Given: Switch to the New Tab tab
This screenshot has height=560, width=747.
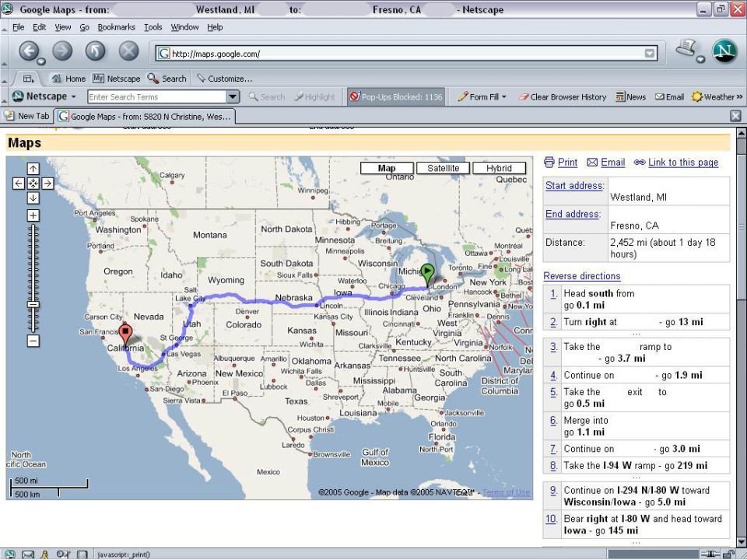Looking at the screenshot, I should click(26, 116).
